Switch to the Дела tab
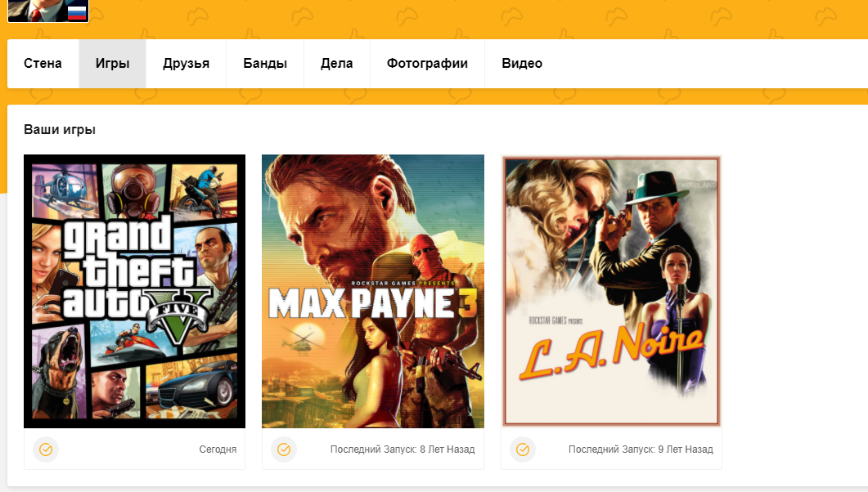868x492 pixels. pyautogui.click(x=337, y=64)
